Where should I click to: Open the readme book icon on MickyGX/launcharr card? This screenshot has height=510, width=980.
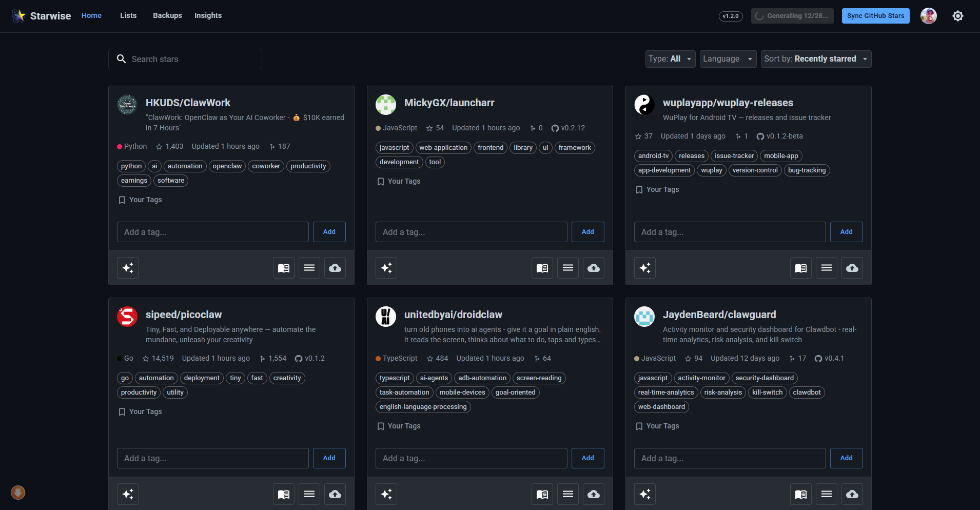(x=542, y=268)
